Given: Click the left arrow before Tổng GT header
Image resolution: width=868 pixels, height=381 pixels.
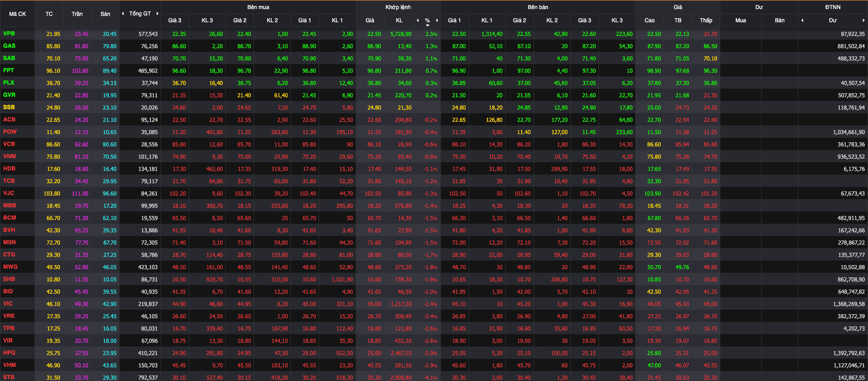Looking at the screenshot, I should 123,14.
